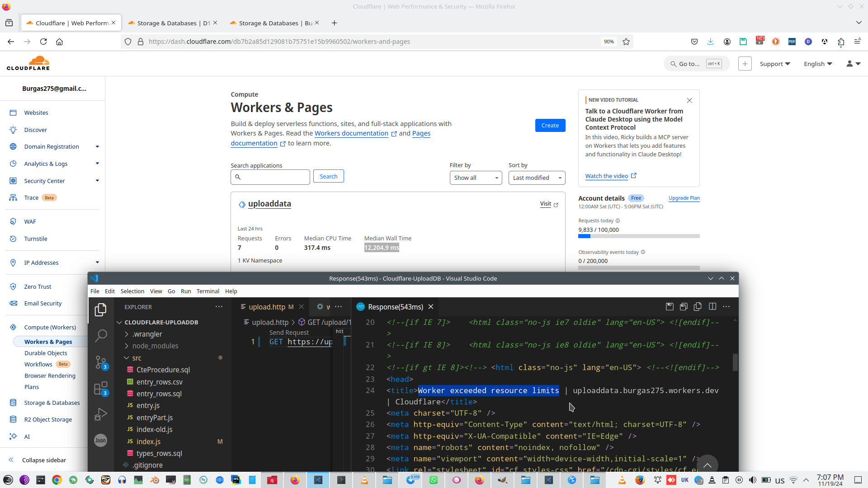Image resolution: width=868 pixels, height=488 pixels.
Task: Open Run and Debug panel
Action: click(x=101, y=413)
